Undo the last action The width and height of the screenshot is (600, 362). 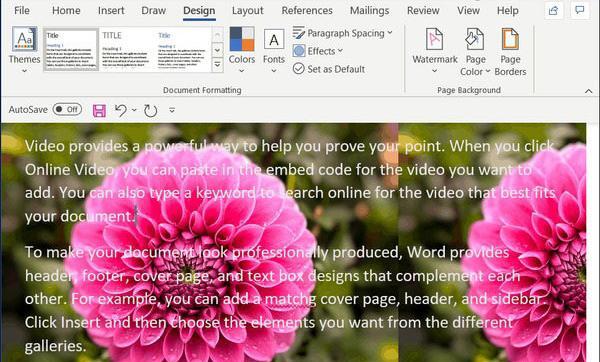(121, 111)
